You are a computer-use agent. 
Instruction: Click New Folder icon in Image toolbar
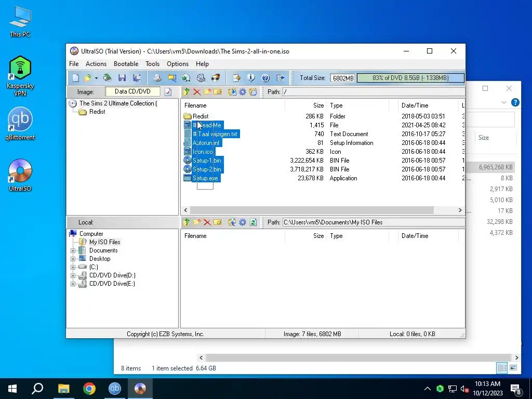point(207,91)
